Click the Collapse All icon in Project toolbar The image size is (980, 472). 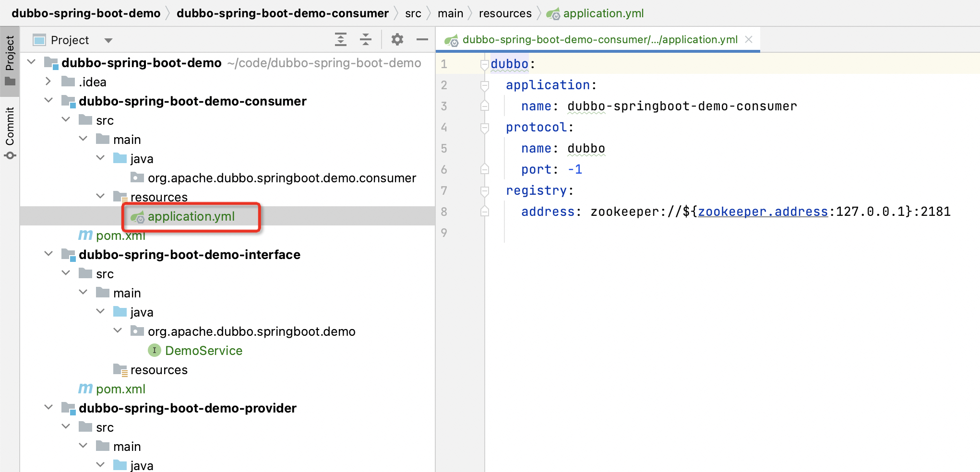pyautogui.click(x=366, y=40)
